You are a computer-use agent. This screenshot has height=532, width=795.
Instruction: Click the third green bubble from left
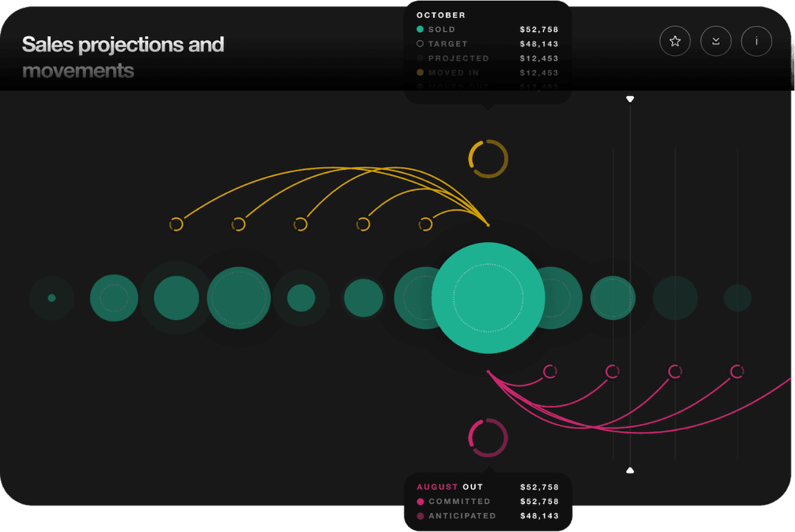pos(177,298)
